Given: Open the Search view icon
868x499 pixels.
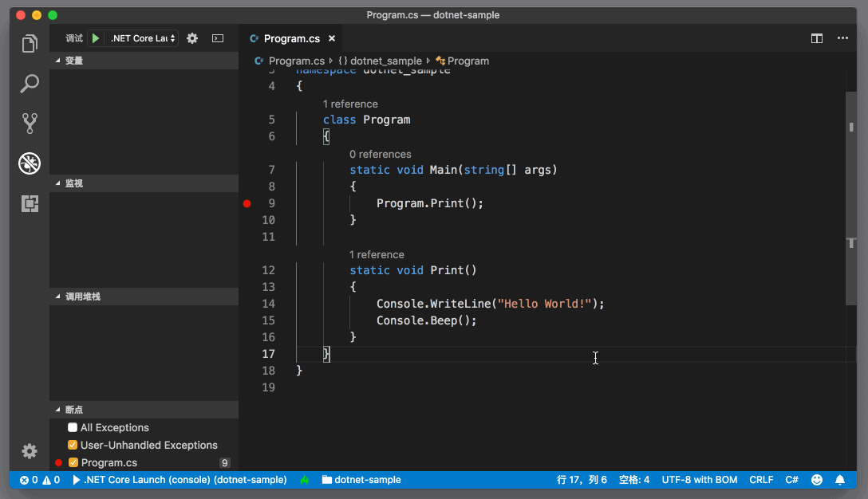Looking at the screenshot, I should click(x=30, y=84).
